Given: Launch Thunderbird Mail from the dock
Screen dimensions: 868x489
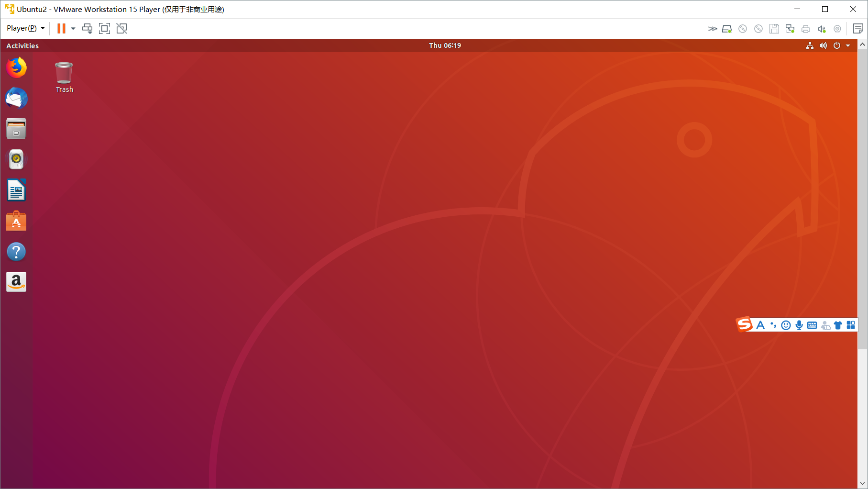Looking at the screenshot, I should (x=16, y=98).
